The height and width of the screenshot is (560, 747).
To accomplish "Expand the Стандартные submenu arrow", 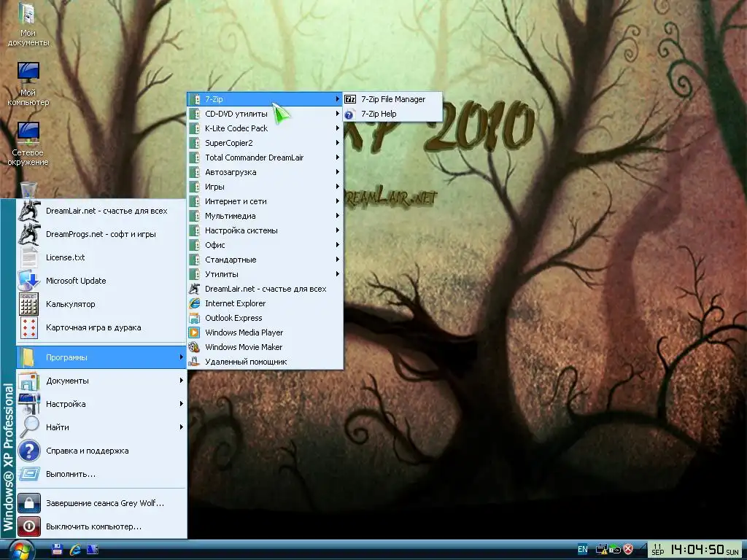I will [x=337, y=260].
